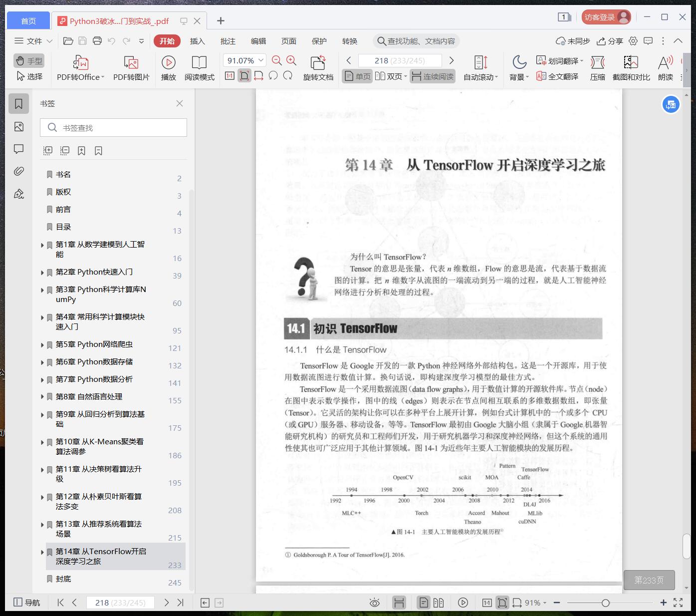The width and height of the screenshot is (696, 616).
Task: Expand the 第5章 Python网络爬虫 bookmark
Action: pos(42,345)
